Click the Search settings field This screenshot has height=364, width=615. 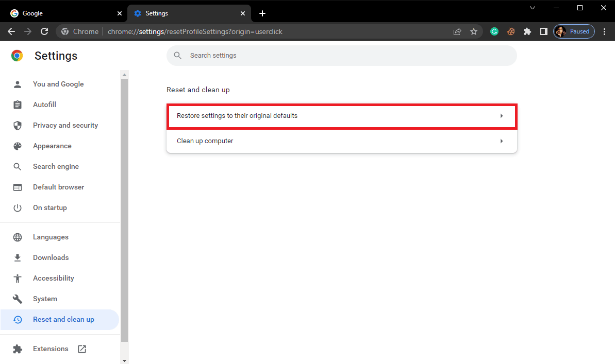[x=341, y=56]
